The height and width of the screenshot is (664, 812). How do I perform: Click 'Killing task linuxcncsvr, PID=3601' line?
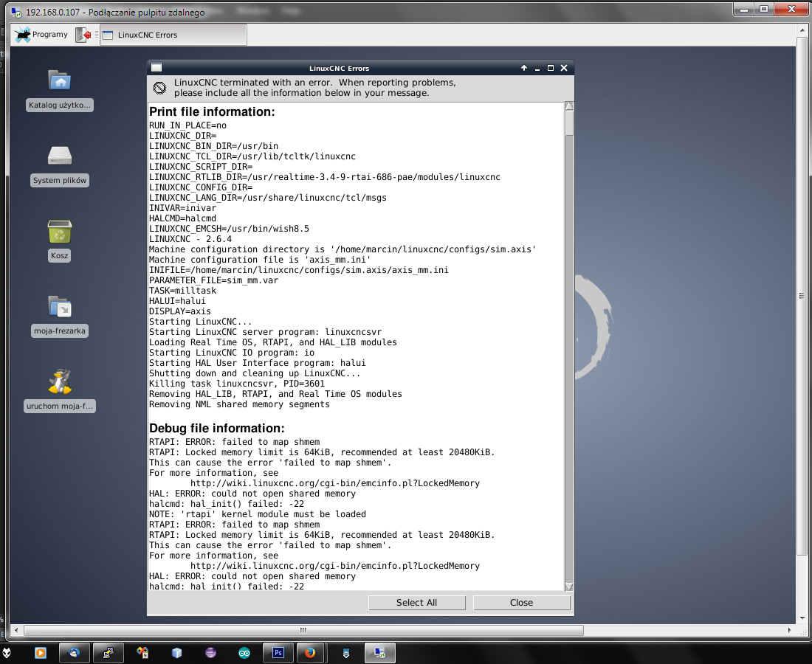coord(237,384)
